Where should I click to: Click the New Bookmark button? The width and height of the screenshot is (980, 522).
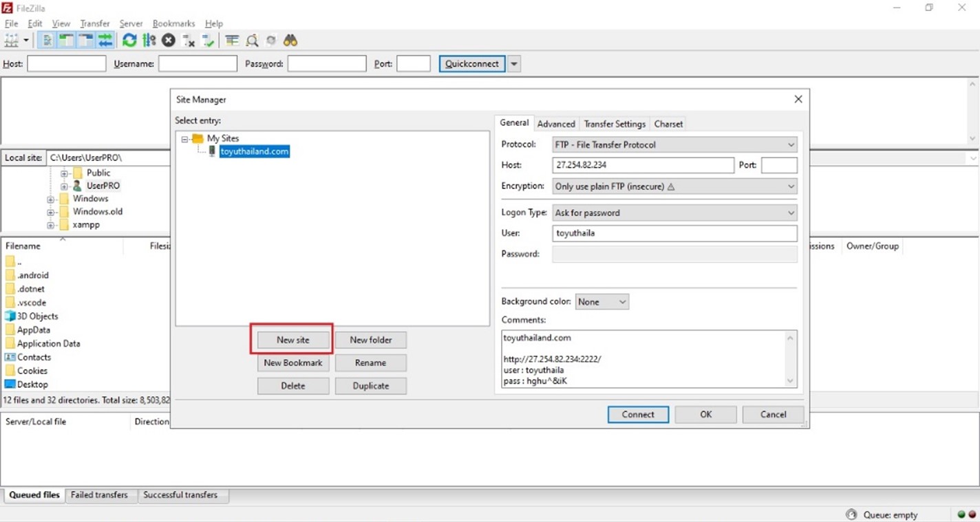[x=293, y=363]
